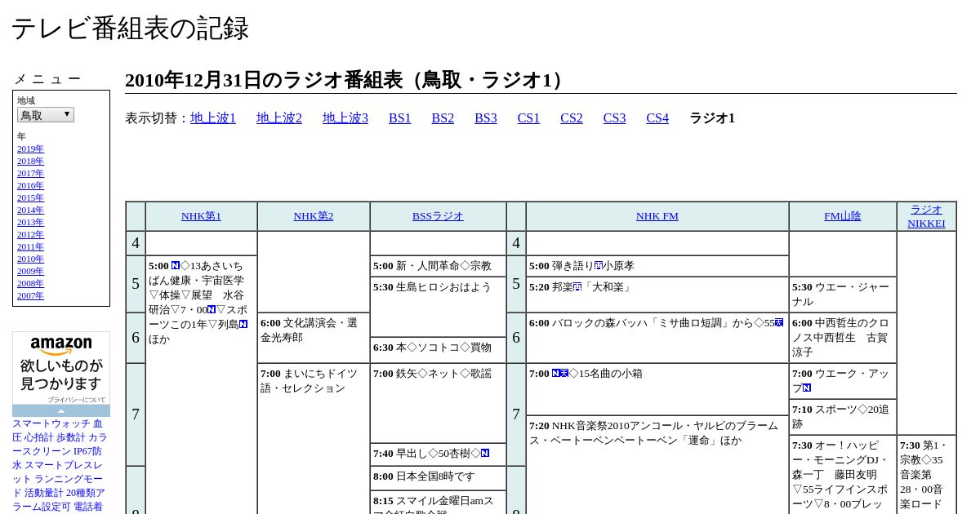This screenshot has width=980, height=514.
Task: Click the Amazon プライバシーについて notice
Action: (x=76, y=400)
